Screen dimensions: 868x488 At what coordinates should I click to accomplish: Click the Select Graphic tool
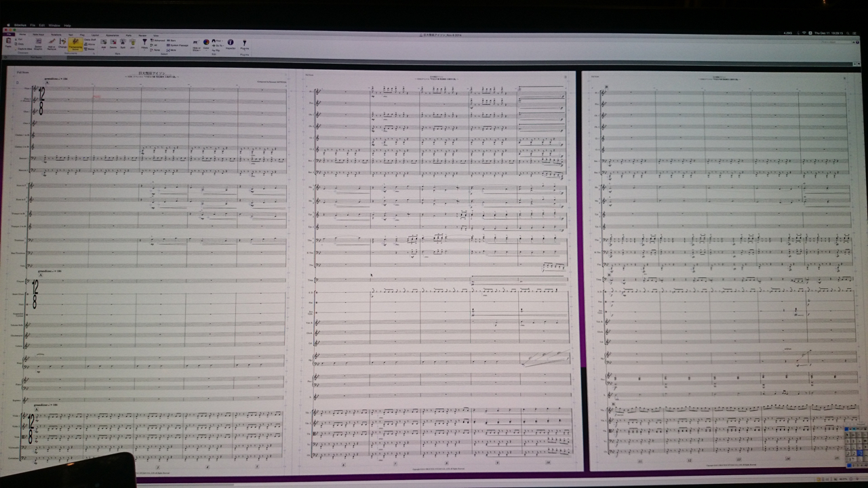pyautogui.click(x=38, y=43)
